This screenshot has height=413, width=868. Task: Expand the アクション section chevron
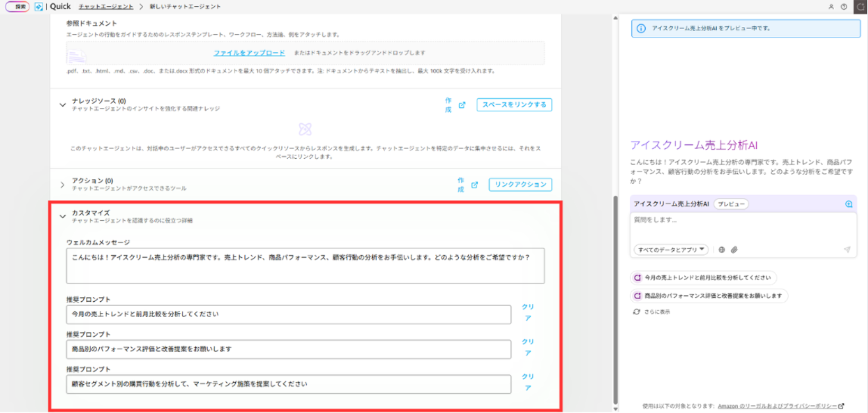pos(63,185)
